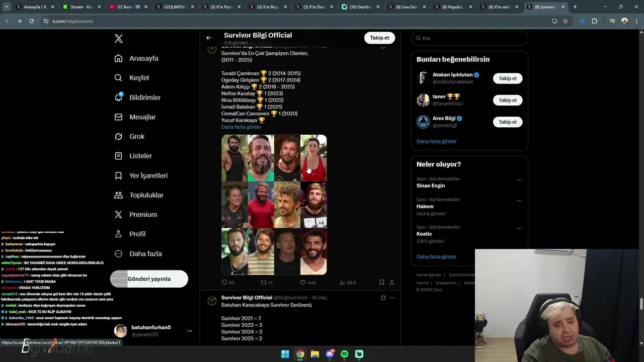Switch to Stream - Kick browser tab
Viewport: 644px width, 362px height.
pos(82,7)
